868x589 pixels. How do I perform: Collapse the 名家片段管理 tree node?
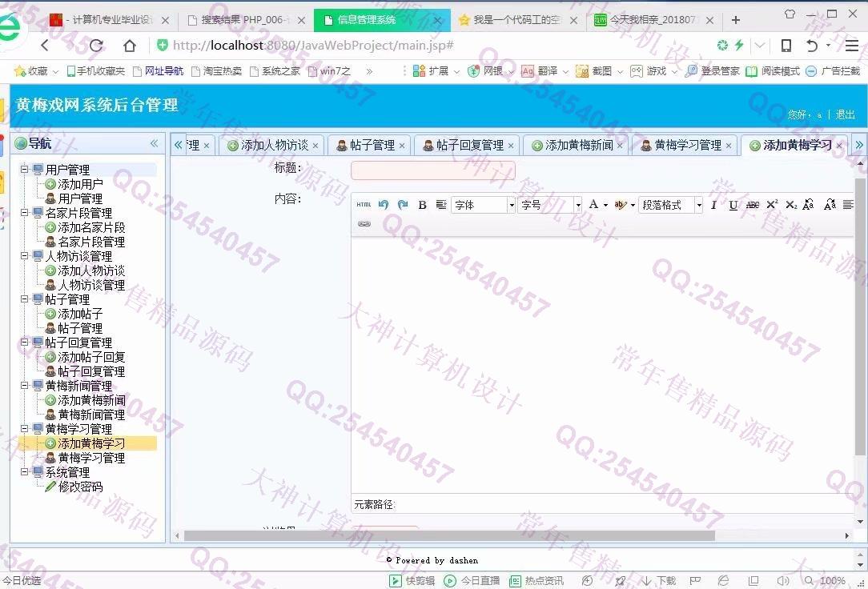[24, 212]
